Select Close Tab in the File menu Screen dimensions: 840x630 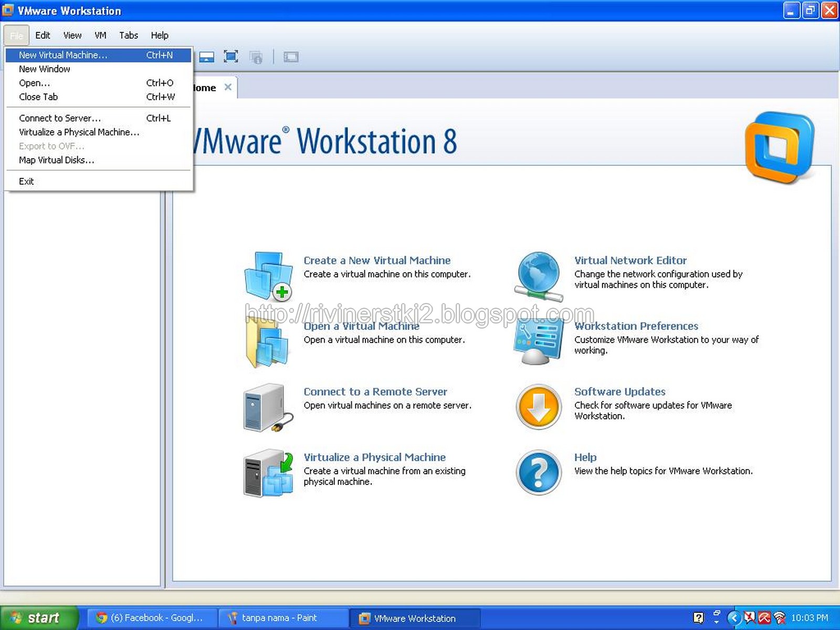[98, 97]
